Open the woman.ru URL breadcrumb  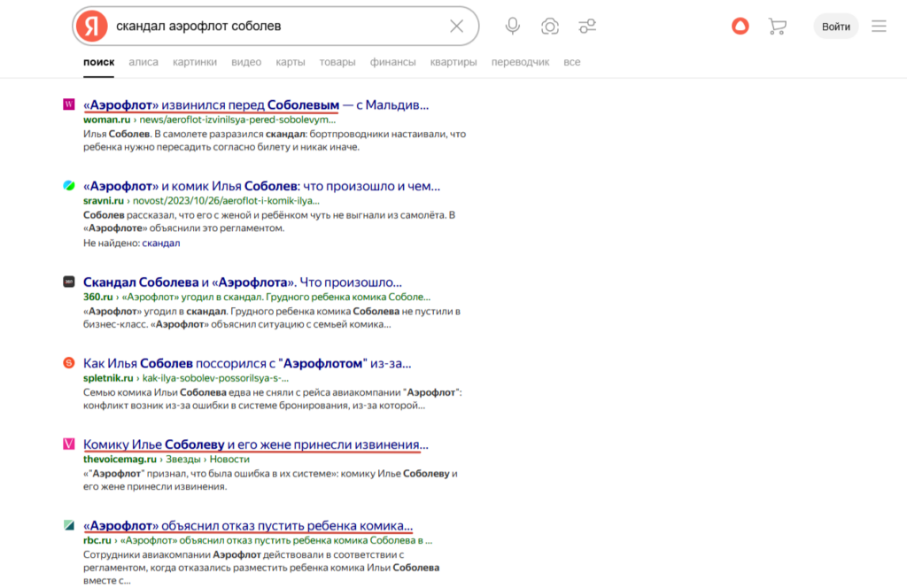[x=209, y=120]
